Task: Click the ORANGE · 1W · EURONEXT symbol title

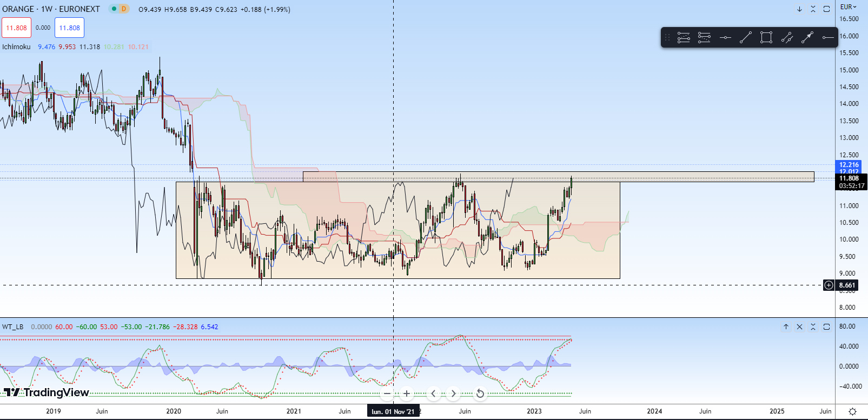Action: click(51, 9)
